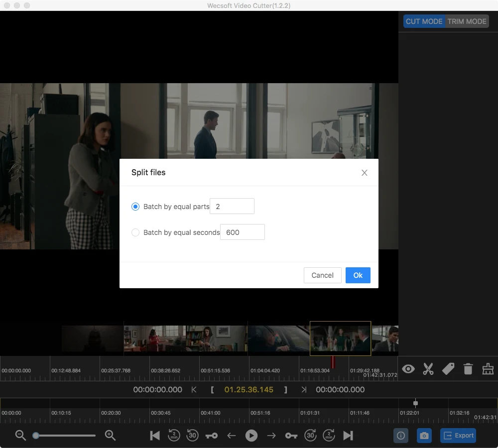Click 00:41:00 on lower timeline
The image size is (498, 448).
pyautogui.click(x=210, y=413)
